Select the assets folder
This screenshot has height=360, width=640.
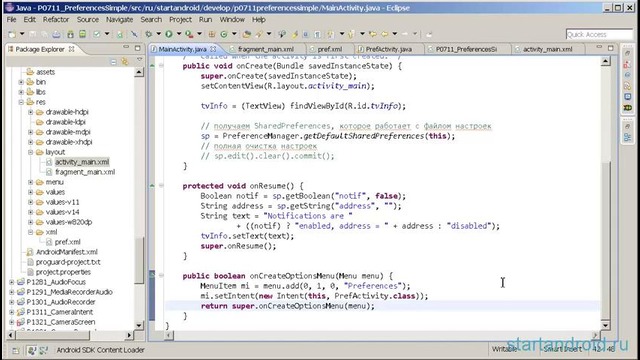click(x=45, y=72)
